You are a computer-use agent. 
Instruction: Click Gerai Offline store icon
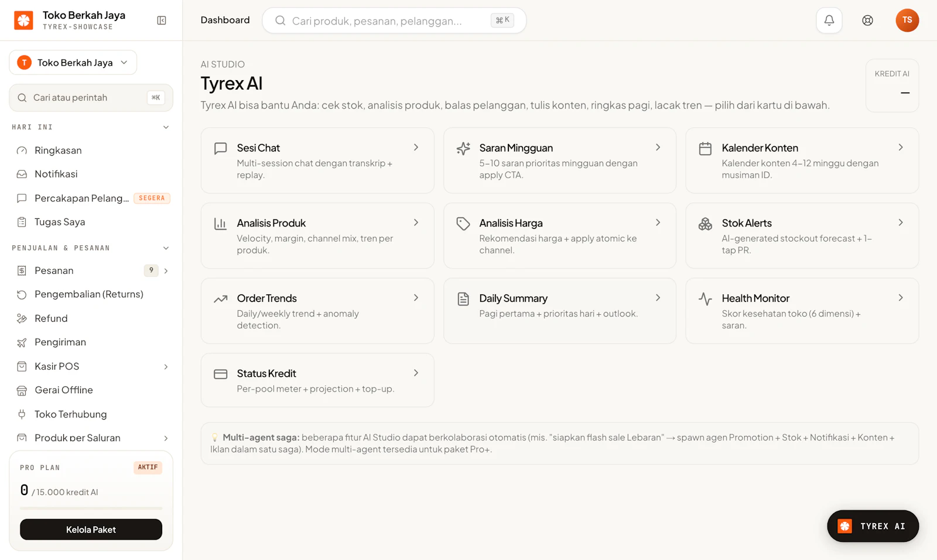[x=22, y=390]
